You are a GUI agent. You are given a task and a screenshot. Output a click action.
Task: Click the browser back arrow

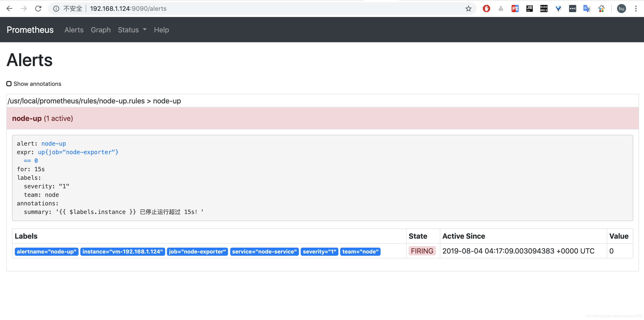(9, 9)
